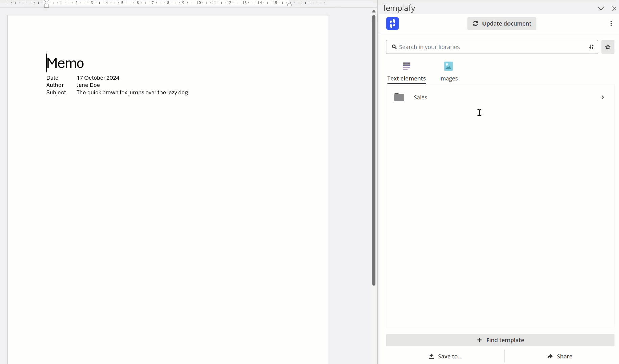The height and width of the screenshot is (364, 619).
Task: Open the Templafy pane options dropdown arrow
Action: coord(601,9)
